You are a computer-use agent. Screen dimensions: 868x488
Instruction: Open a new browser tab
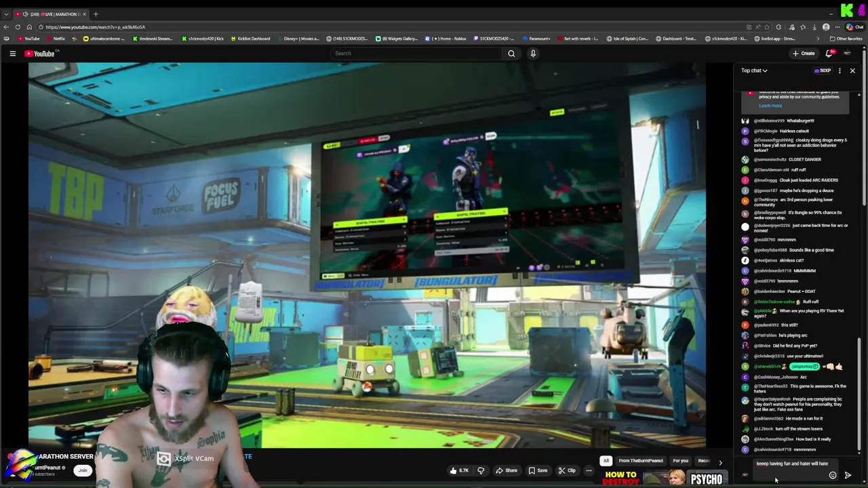pyautogui.click(x=96, y=14)
